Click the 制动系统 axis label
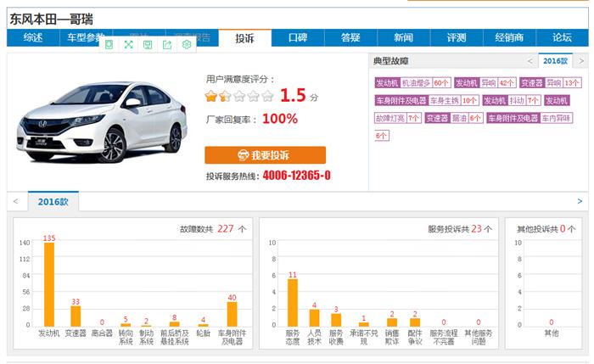 (x=146, y=337)
